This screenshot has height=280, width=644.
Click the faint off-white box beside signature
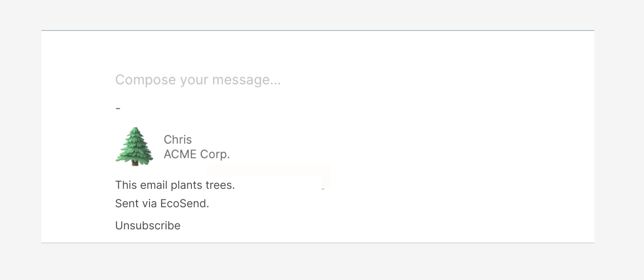[268, 176]
